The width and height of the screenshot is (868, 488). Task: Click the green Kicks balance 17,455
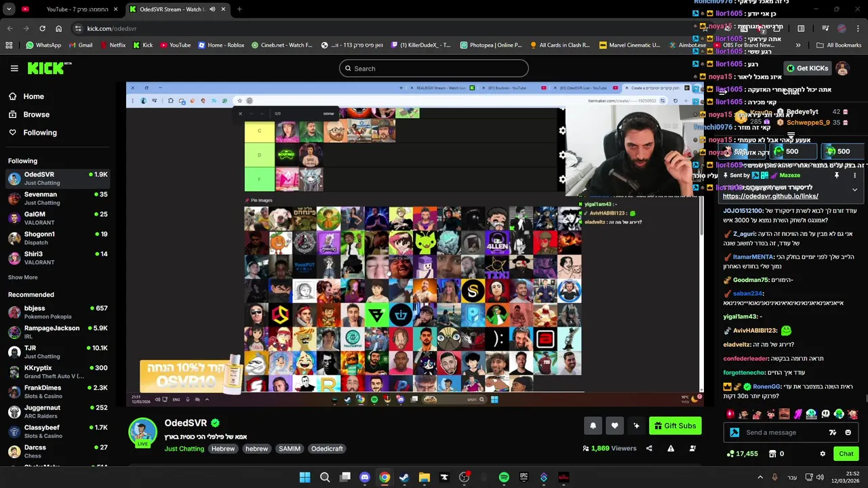click(742, 453)
